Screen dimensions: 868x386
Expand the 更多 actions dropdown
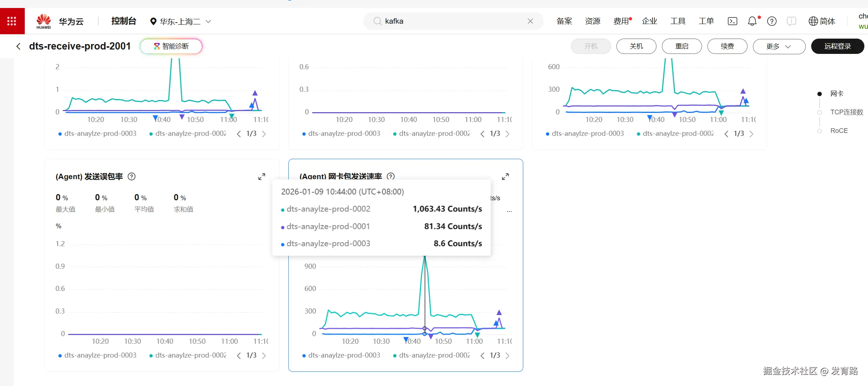[x=779, y=46]
